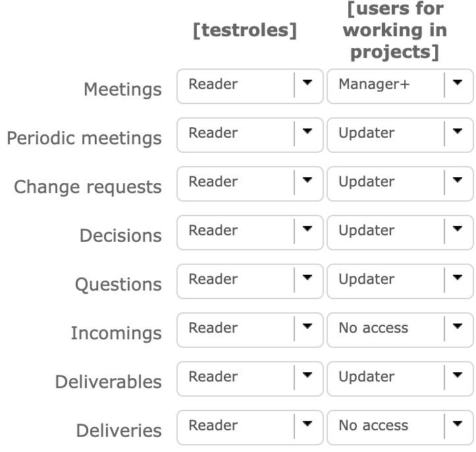Image resolution: width=476 pixels, height=452 pixels.
Task: Expand Periodic meetings testroles Reader dropdown
Action: (250, 134)
